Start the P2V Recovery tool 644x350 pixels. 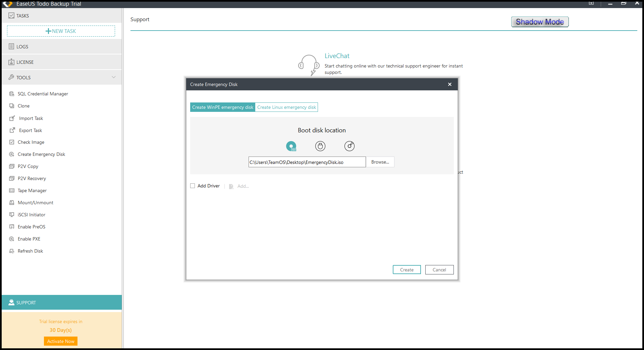point(32,178)
